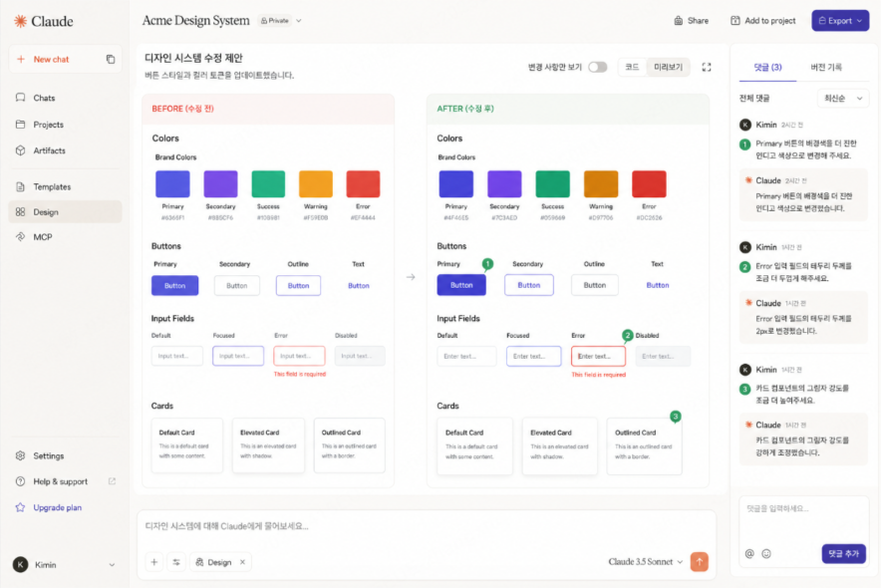Open the Projects folder icon
The image size is (881, 588).
pyautogui.click(x=21, y=125)
